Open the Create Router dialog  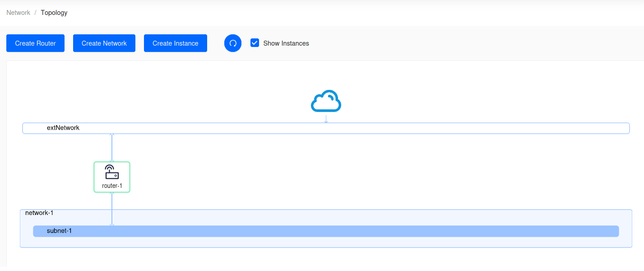pyautogui.click(x=35, y=43)
